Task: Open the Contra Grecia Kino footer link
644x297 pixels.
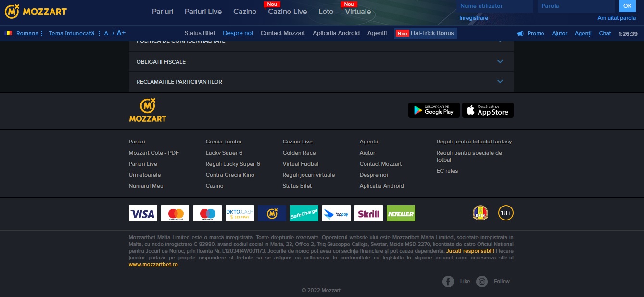Action: [x=230, y=175]
